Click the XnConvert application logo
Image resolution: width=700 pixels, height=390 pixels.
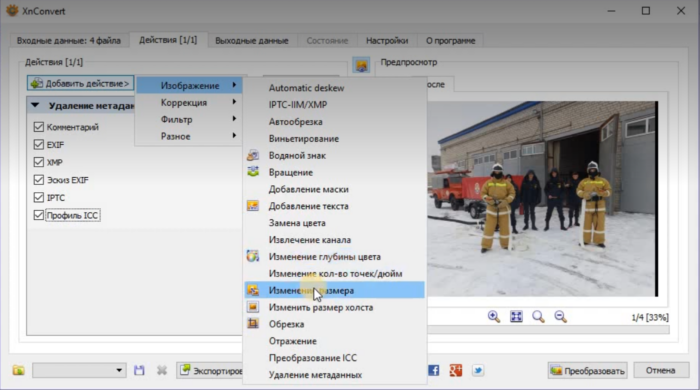click(x=12, y=11)
